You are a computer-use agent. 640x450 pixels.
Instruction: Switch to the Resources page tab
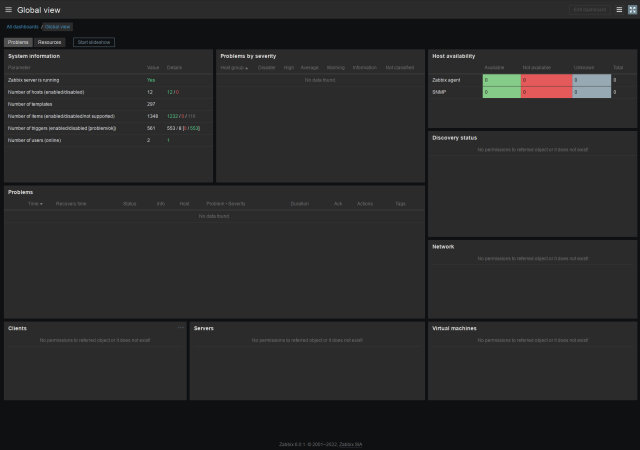click(49, 42)
